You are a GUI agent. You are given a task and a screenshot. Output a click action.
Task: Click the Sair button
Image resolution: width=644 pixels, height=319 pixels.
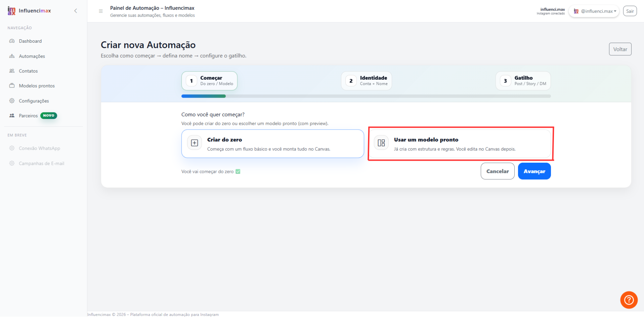point(630,11)
